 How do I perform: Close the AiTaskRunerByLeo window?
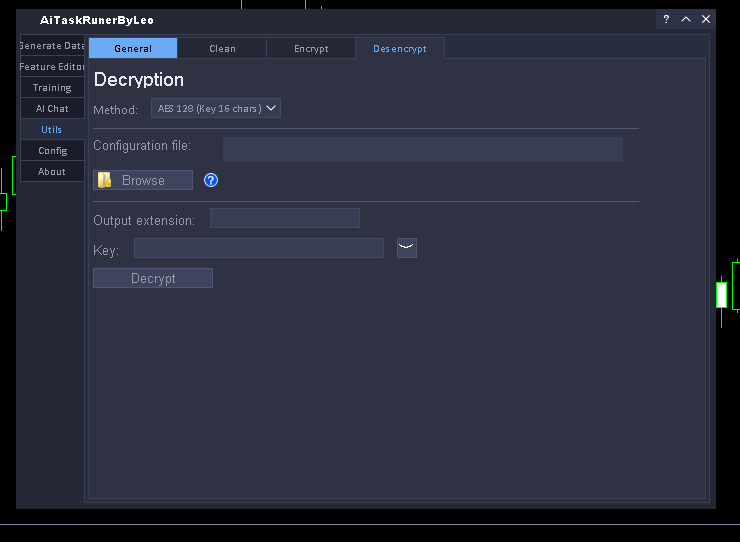pos(706,19)
